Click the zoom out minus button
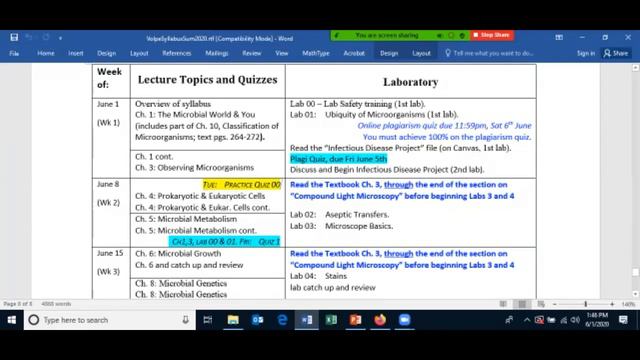The height and width of the screenshot is (360, 640). tap(555, 304)
